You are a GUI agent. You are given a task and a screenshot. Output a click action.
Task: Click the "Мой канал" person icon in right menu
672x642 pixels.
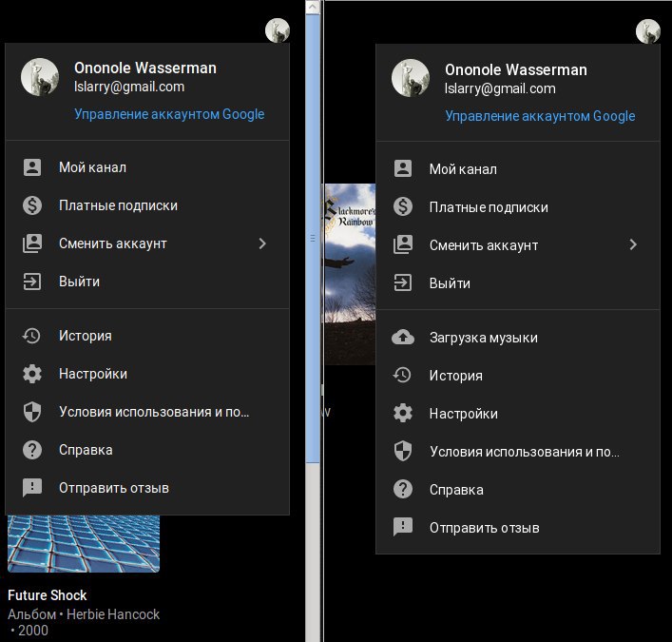tap(403, 169)
